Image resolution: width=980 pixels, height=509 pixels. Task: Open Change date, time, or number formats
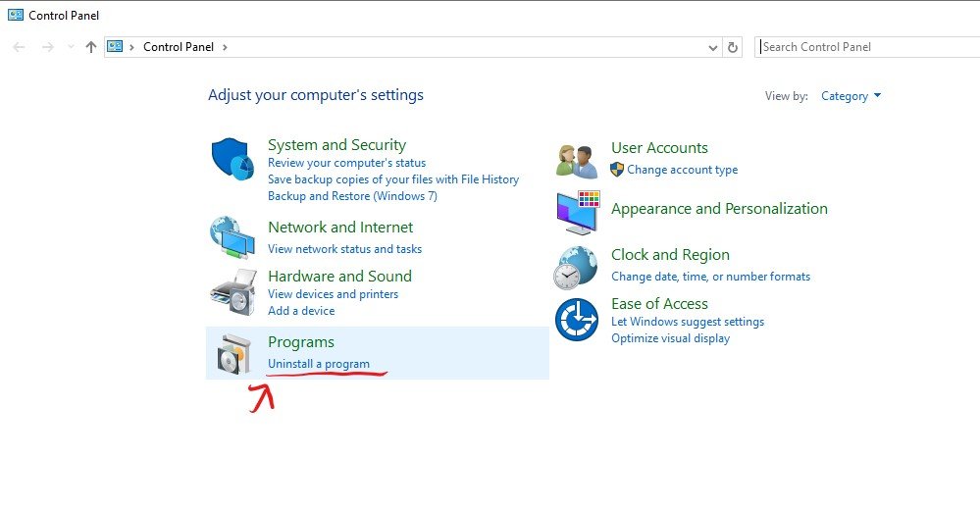710,277
